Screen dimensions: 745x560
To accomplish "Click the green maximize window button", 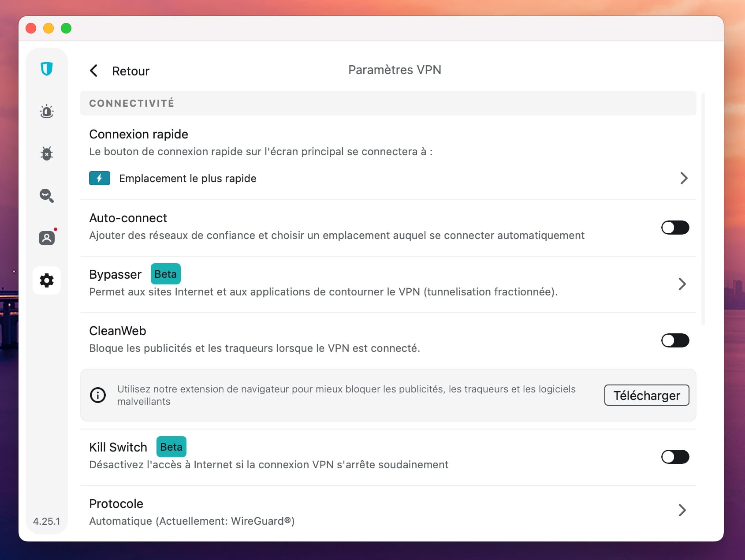I will tap(66, 28).
